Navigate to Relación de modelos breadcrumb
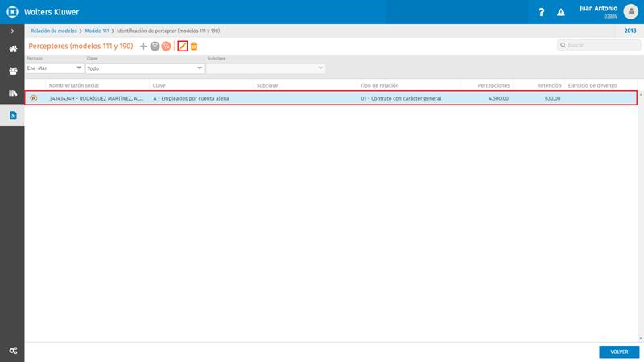The width and height of the screenshot is (644, 362). pos(54,31)
